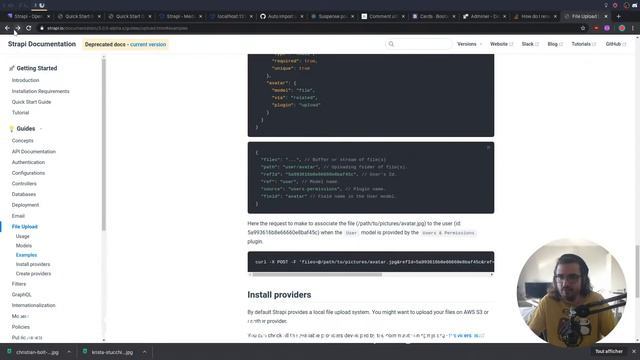Switch to the GitHub Auto import tab
This screenshot has width=640, height=360.
pos(282,16)
